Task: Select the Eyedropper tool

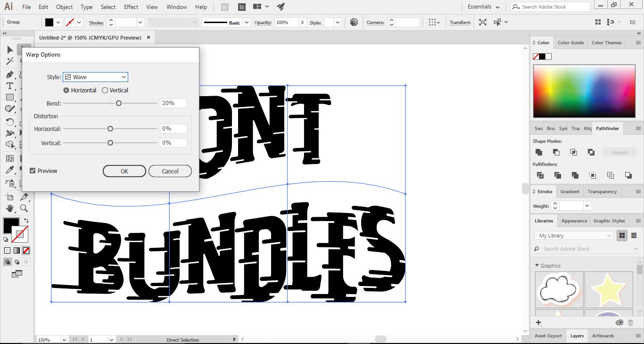Action: click(x=10, y=170)
